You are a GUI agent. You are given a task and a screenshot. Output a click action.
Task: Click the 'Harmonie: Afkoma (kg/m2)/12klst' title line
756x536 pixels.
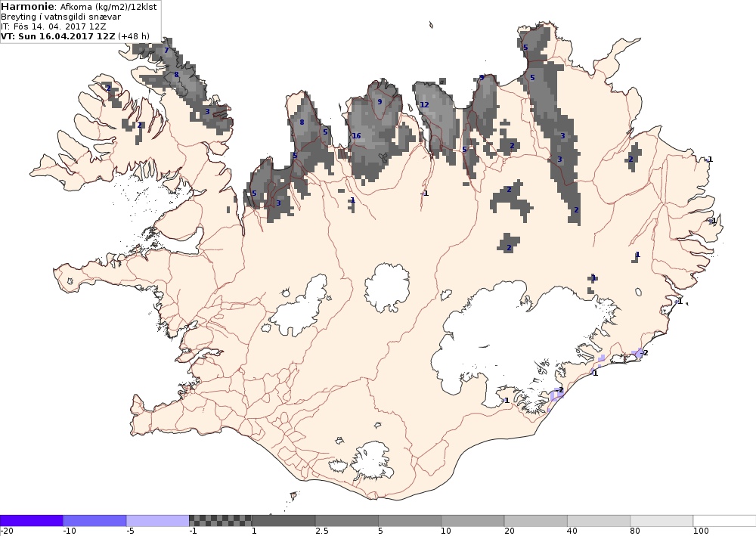pyautogui.click(x=79, y=7)
